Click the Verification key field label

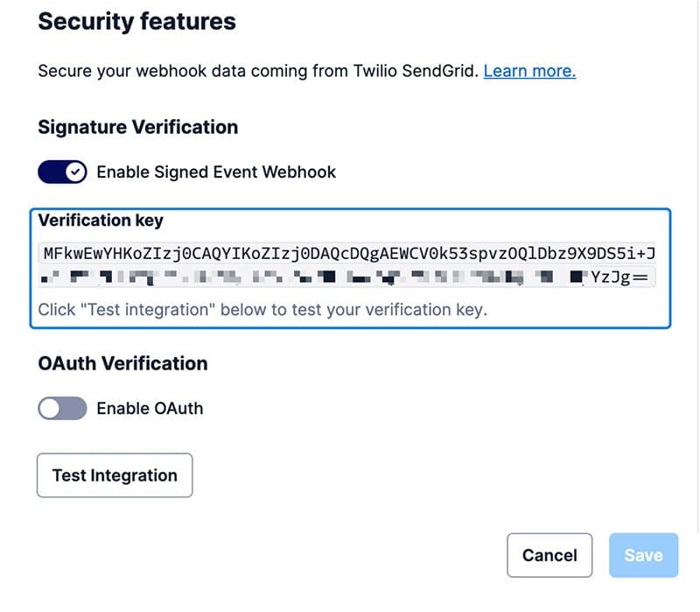101,220
